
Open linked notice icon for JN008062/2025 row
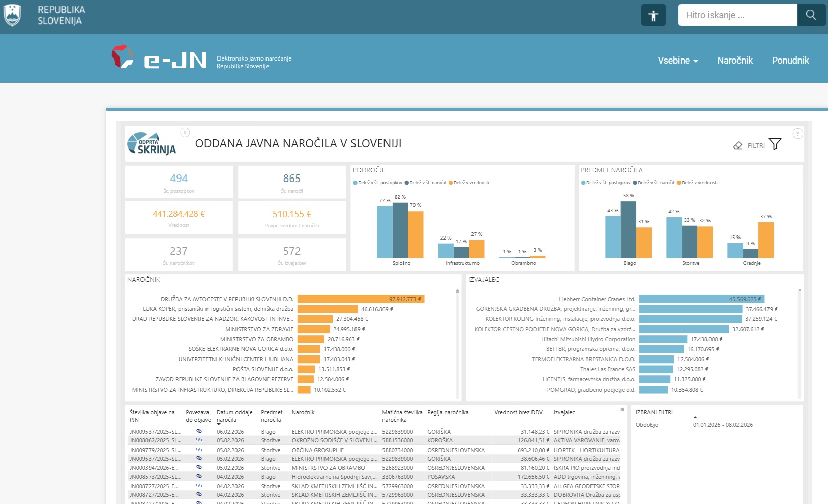[199, 440]
